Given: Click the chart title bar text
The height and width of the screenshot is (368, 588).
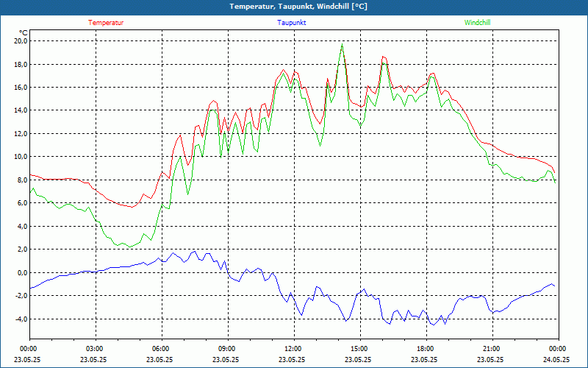Looking at the screenshot, I should [298, 7].
